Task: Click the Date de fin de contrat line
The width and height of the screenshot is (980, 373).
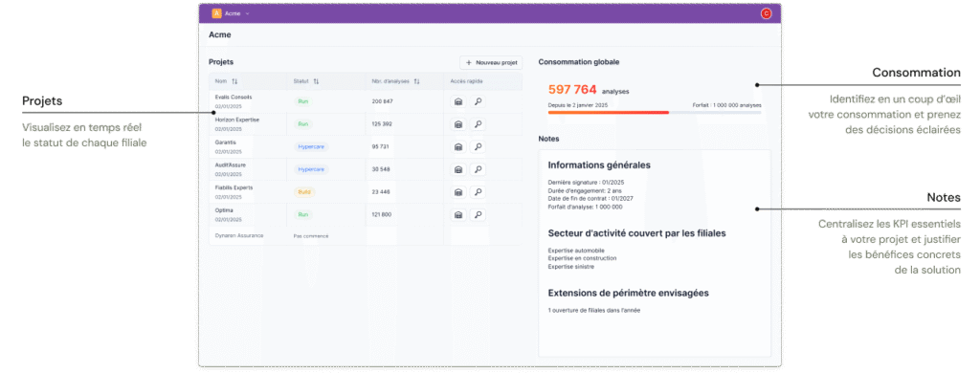Action: click(x=590, y=199)
